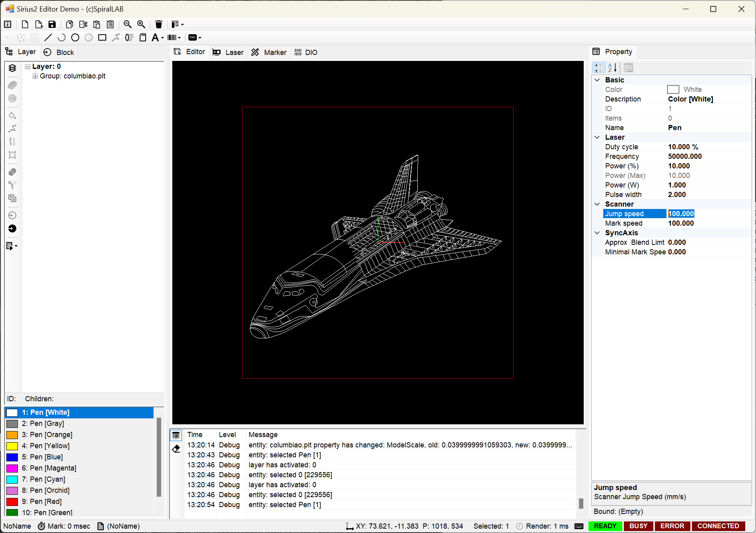Image resolution: width=756 pixels, height=533 pixels.
Task: Click the 2-1 sort order icon
Action: [x=12, y=142]
